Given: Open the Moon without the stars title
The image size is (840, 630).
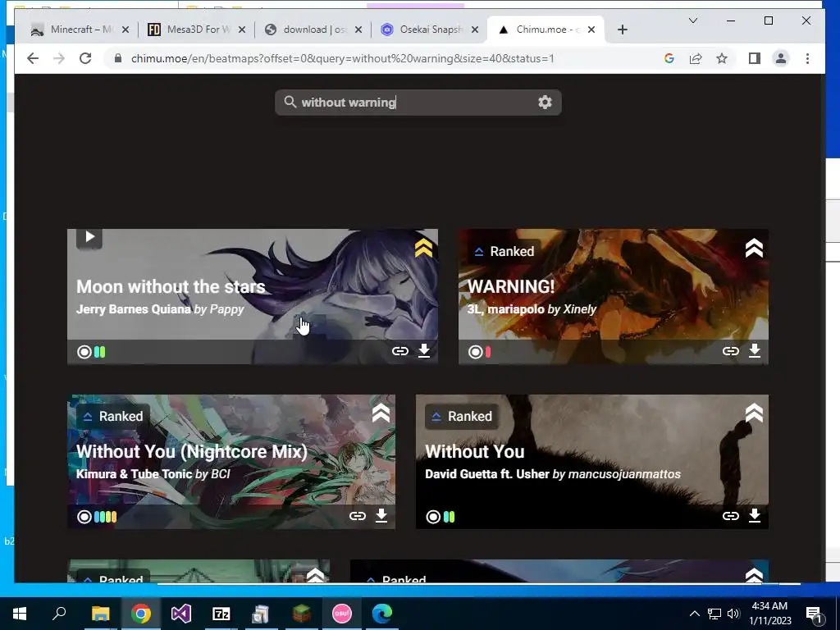Looking at the screenshot, I should click(x=171, y=286).
